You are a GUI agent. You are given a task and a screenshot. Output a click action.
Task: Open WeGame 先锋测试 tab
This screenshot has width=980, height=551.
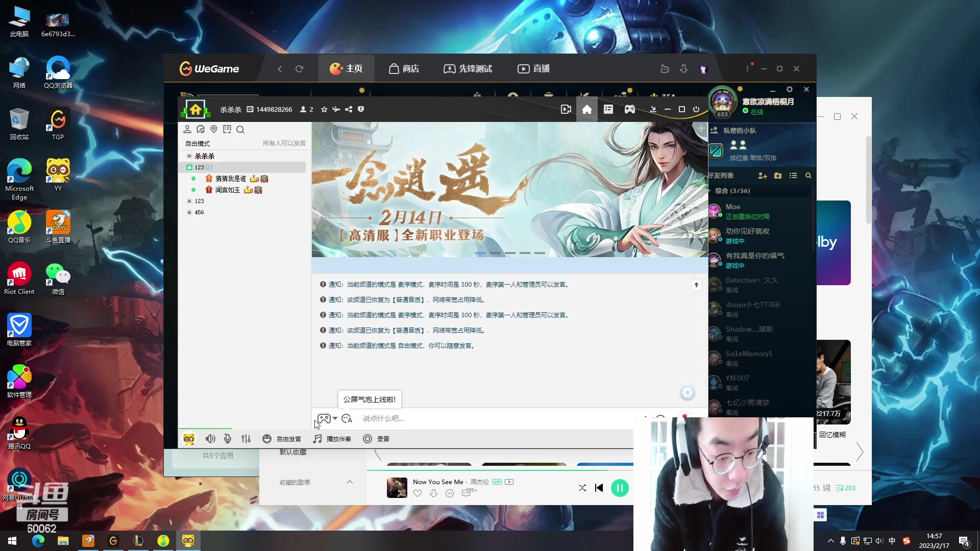(x=468, y=69)
